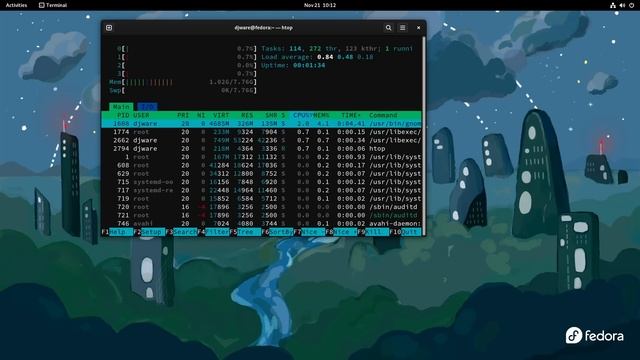This screenshot has width=640, height=360.
Task: Select the process row with PID 629
Action: pos(261,173)
